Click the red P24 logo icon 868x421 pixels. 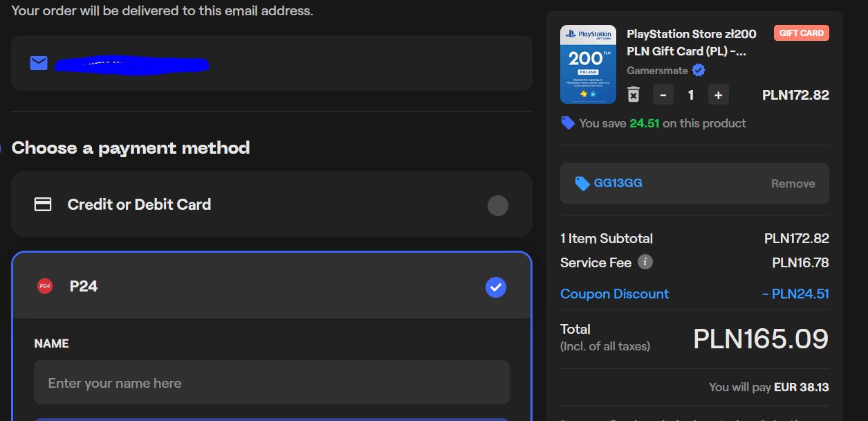[45, 286]
